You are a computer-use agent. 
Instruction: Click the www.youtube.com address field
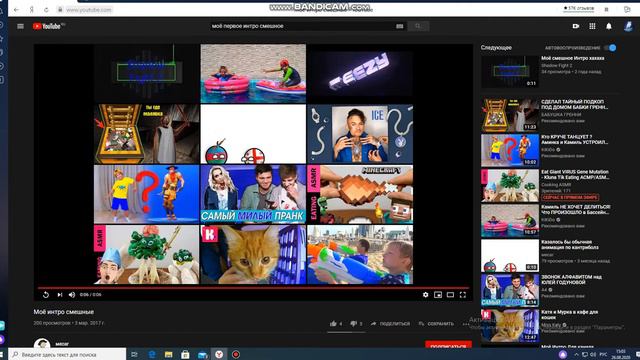(88, 9)
